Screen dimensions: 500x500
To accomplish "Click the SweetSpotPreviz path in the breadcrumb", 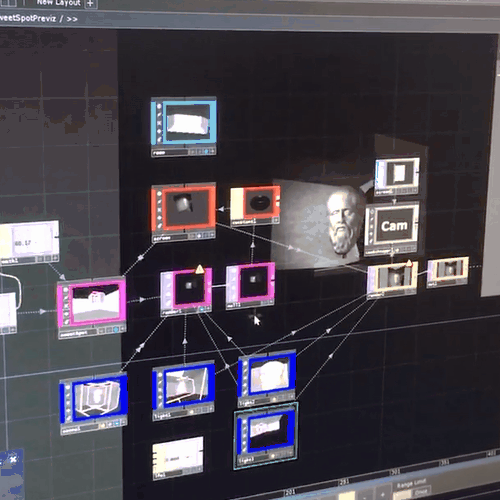I will [x=28, y=18].
